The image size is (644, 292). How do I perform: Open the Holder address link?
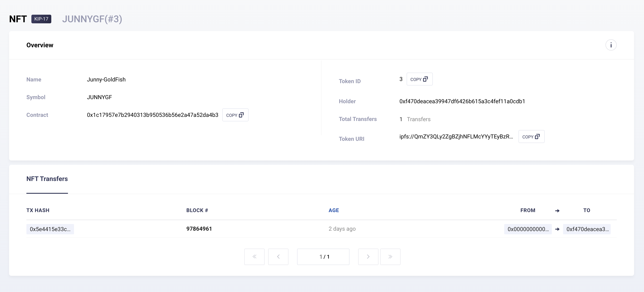pyautogui.click(x=462, y=101)
